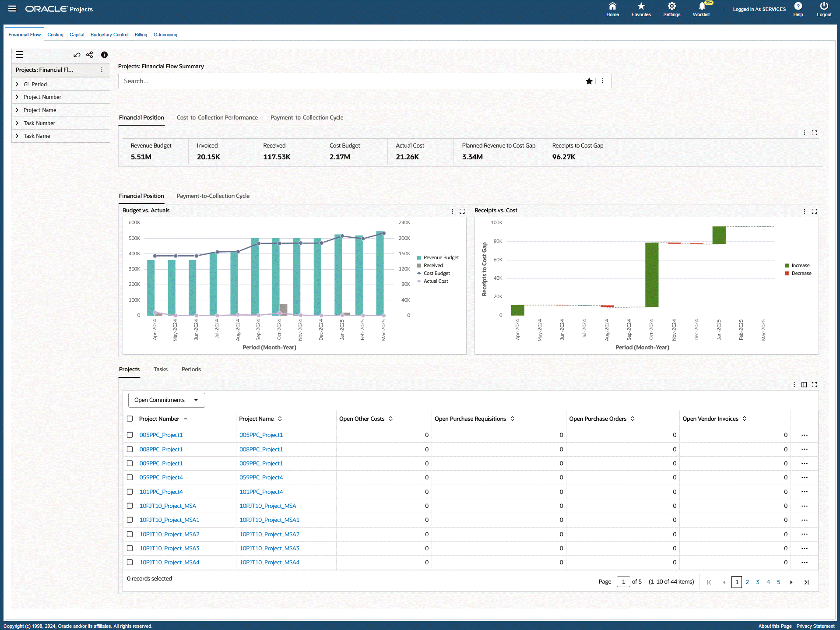Click the Home icon in header
This screenshot has width=840, height=630.
pyautogui.click(x=612, y=7)
